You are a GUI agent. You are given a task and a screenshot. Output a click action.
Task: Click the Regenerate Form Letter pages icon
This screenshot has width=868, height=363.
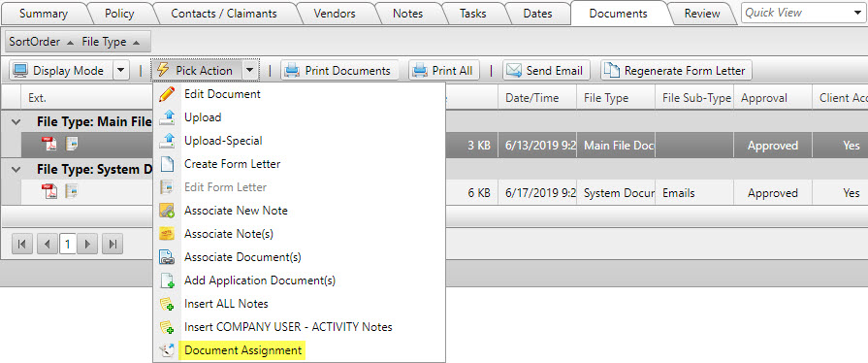(x=611, y=71)
